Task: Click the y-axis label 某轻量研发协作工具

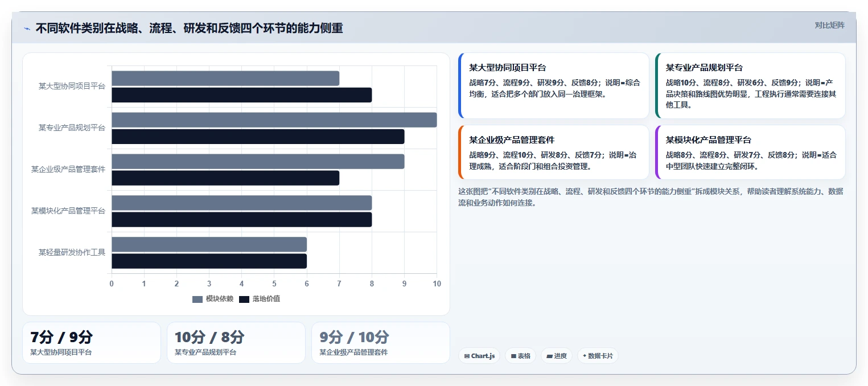Action: (x=72, y=253)
